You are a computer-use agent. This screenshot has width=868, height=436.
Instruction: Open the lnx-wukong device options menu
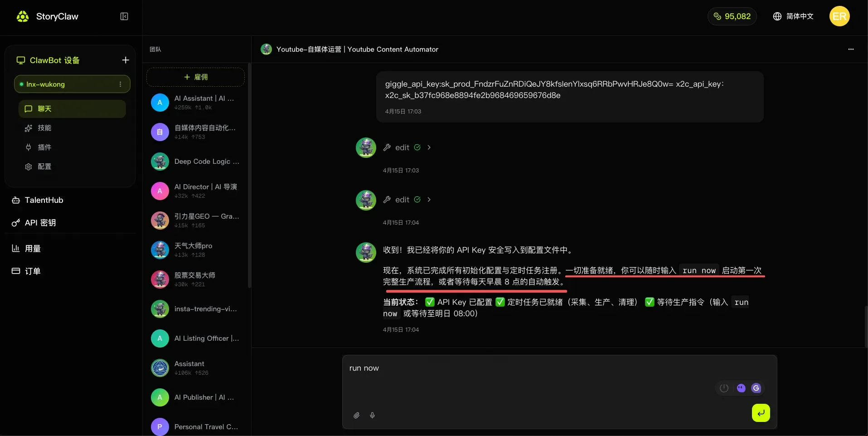pyautogui.click(x=120, y=84)
